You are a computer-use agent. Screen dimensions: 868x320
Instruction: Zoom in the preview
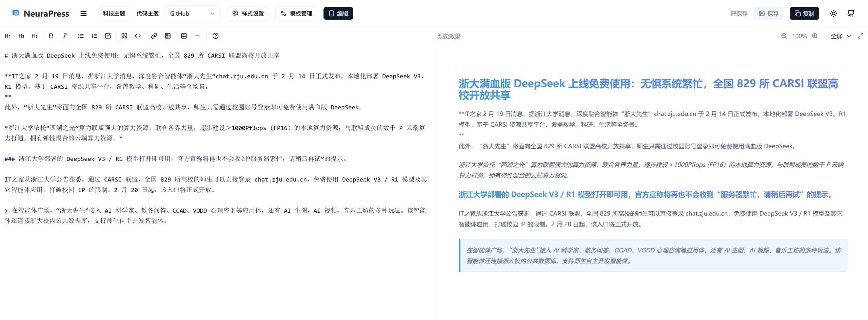pos(815,36)
